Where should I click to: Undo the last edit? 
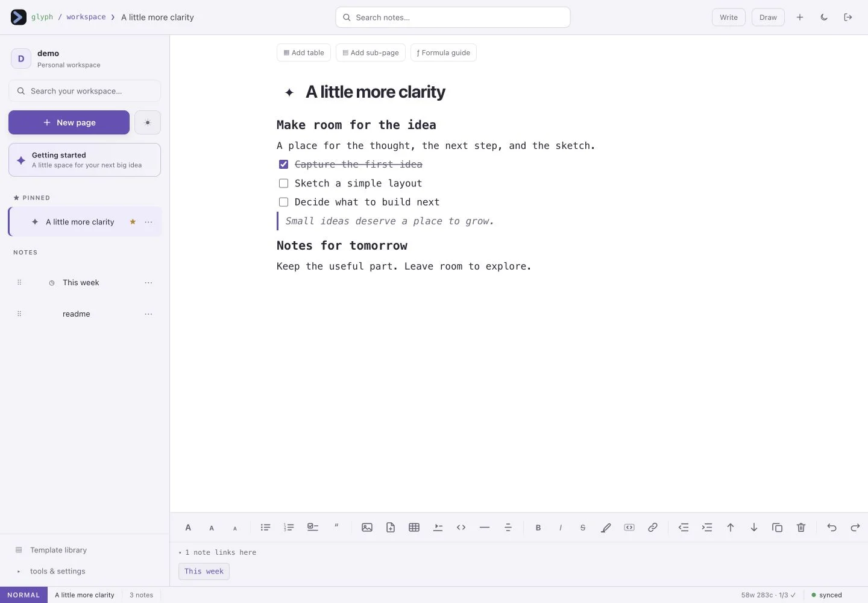[x=832, y=528]
